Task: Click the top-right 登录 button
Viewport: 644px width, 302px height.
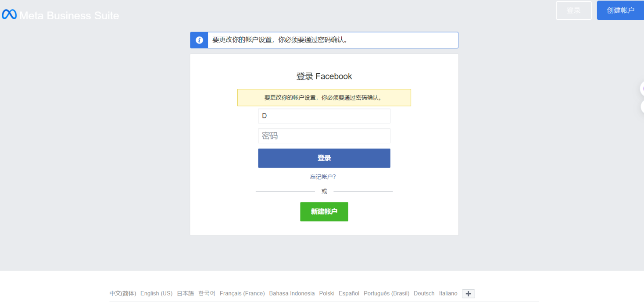Action: pyautogui.click(x=573, y=10)
